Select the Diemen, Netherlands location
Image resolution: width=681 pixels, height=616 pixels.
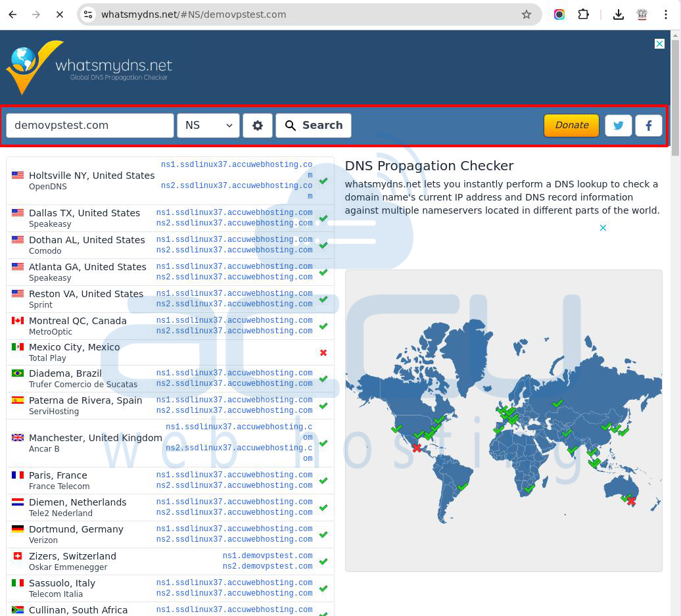click(x=78, y=502)
